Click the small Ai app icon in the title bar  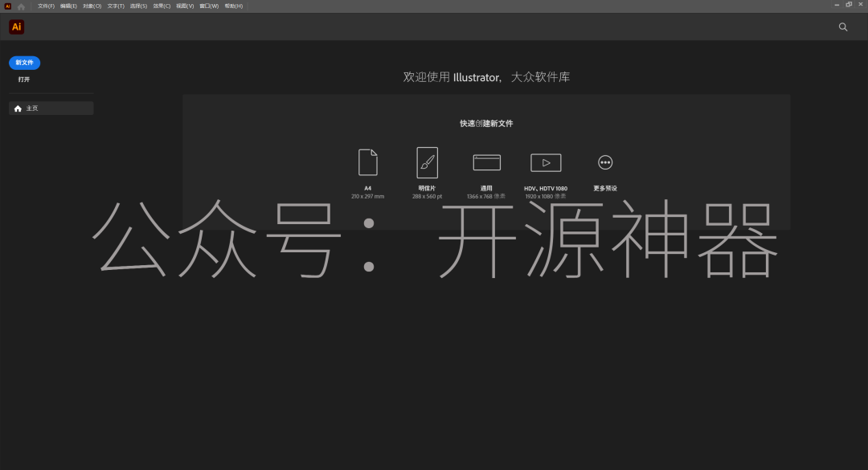[8, 6]
